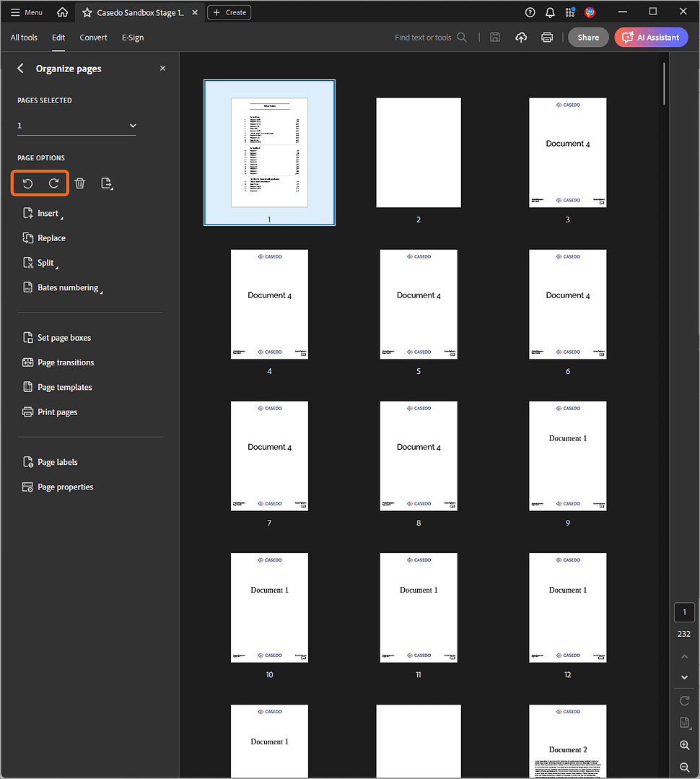Close the Organize pages panel

coord(162,67)
